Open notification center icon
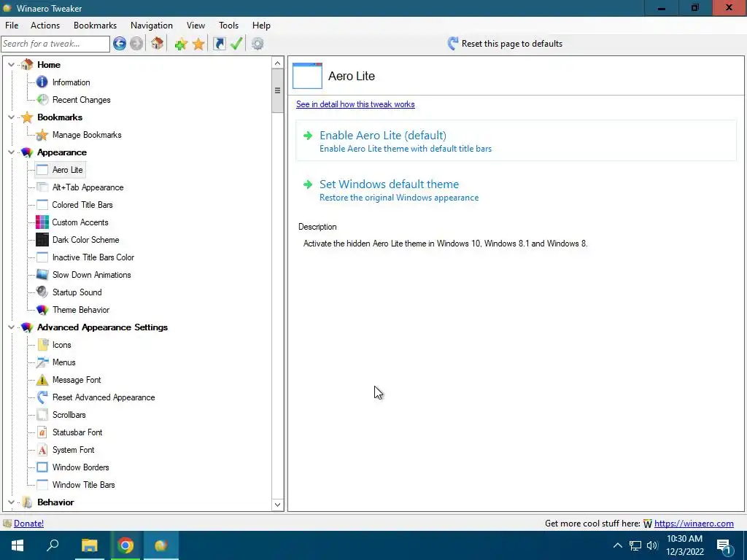 tap(724, 545)
